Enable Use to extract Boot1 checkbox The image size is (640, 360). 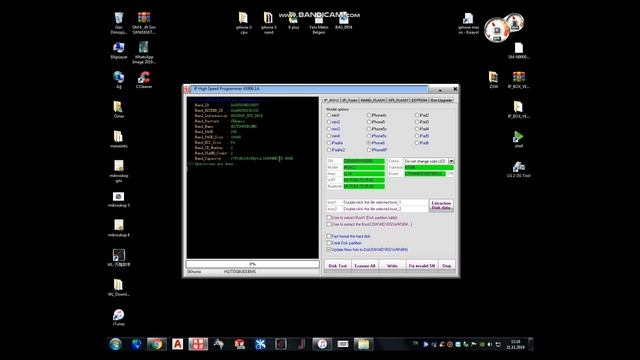click(362, 218)
